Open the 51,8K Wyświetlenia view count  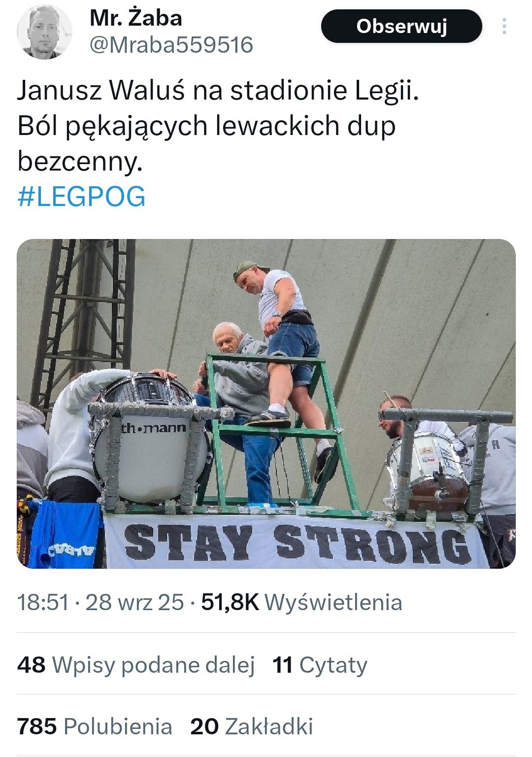pos(301,602)
